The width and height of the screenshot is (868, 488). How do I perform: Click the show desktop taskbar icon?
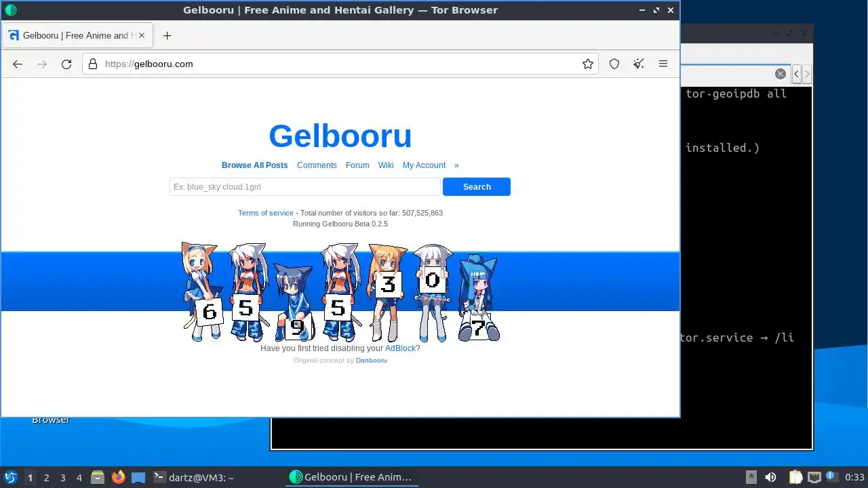[138, 478]
